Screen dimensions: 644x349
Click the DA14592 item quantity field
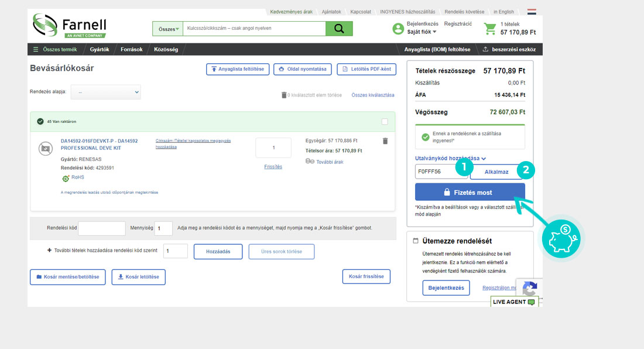coord(273,148)
